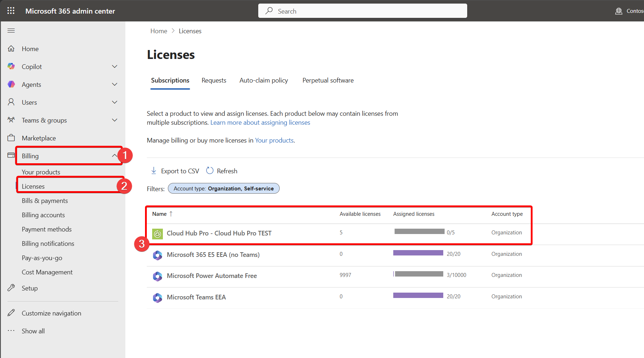Click the Setup wrench icon
The height and width of the screenshot is (358, 644).
[x=11, y=288]
